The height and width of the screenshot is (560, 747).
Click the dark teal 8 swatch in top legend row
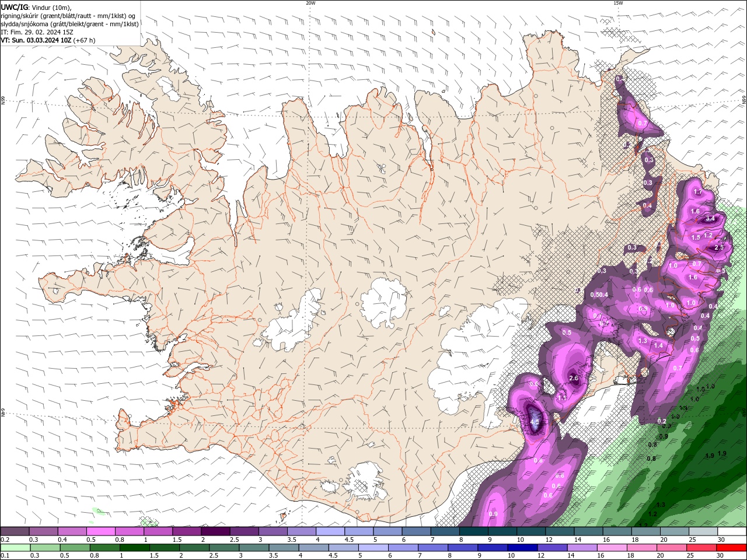[473, 531]
